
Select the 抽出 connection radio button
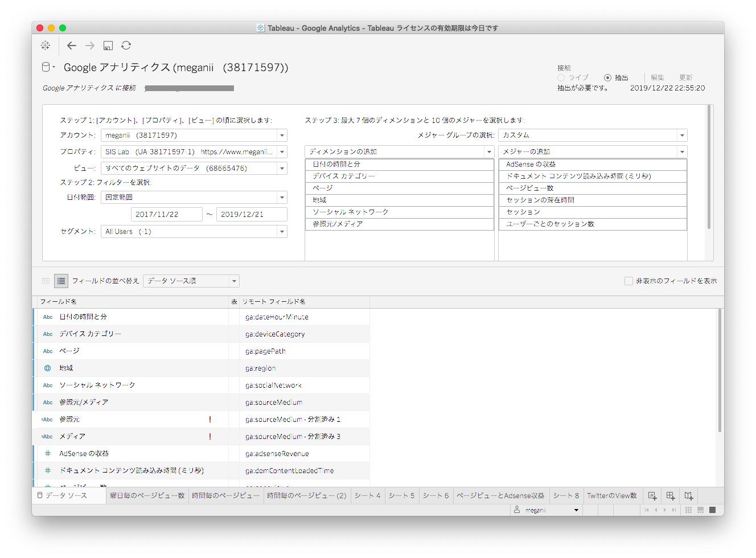point(608,77)
